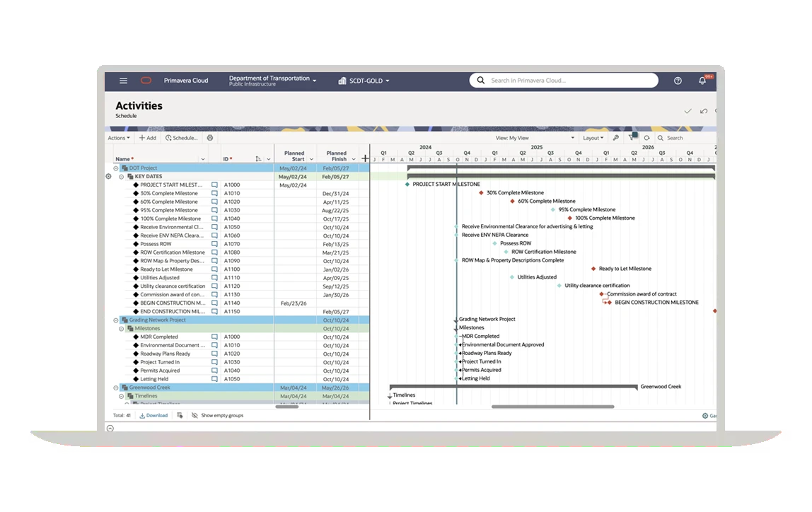Click the sort icon in the ID column
Screen dimensions: 812x512
257,158
